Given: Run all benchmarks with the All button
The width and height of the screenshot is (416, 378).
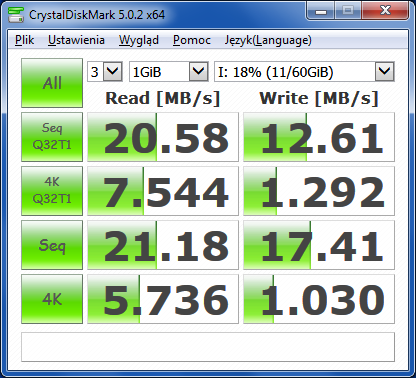Looking at the screenshot, I should [x=52, y=83].
